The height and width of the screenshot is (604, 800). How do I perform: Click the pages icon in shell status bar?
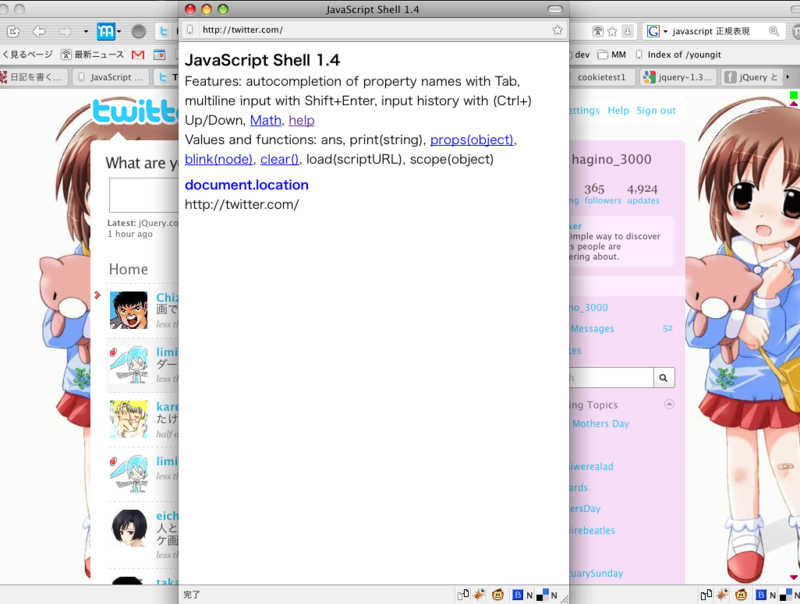[x=463, y=594]
